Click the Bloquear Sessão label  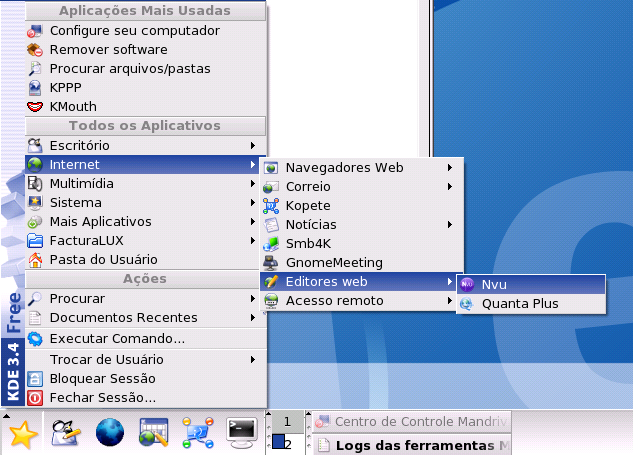103,379
